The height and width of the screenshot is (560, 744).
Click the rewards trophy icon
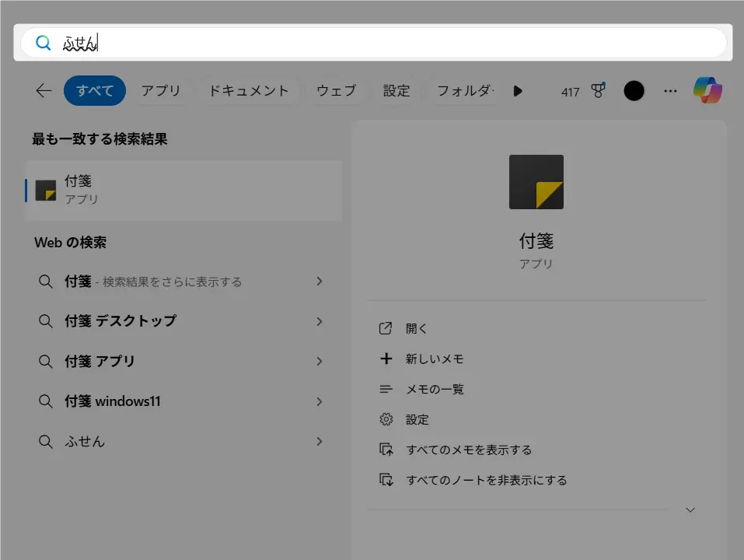point(598,90)
